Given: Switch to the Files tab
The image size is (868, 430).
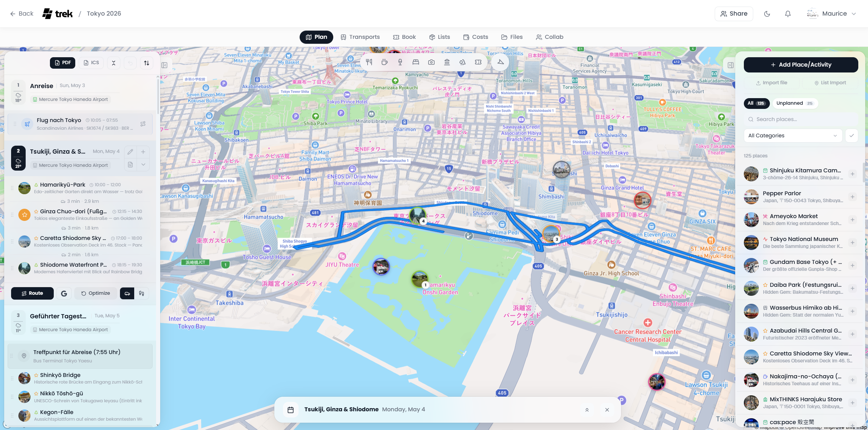Looking at the screenshot, I should click(x=512, y=37).
